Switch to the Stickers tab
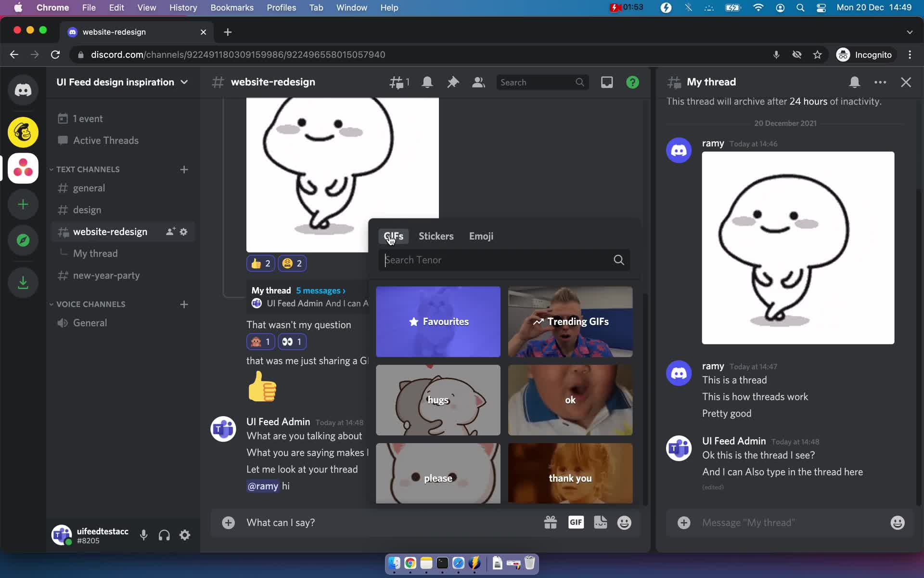Image resolution: width=924 pixels, height=578 pixels. point(436,236)
